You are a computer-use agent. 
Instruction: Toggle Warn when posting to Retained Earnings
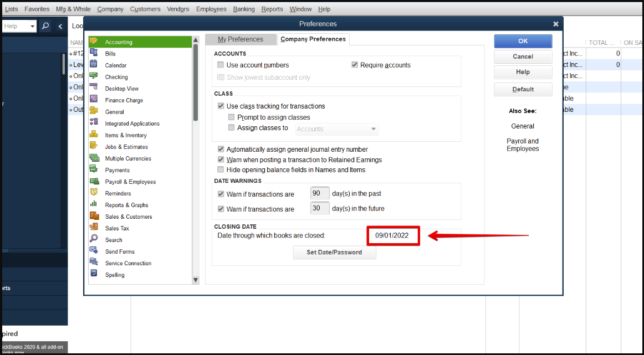pos(221,160)
